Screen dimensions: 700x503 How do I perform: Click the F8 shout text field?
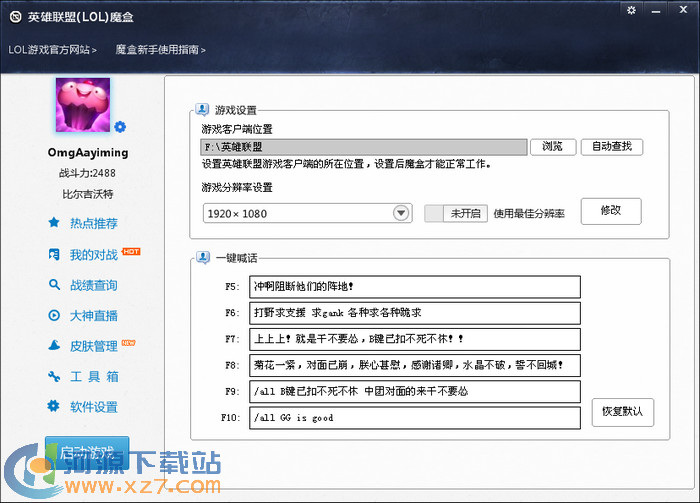click(415, 366)
